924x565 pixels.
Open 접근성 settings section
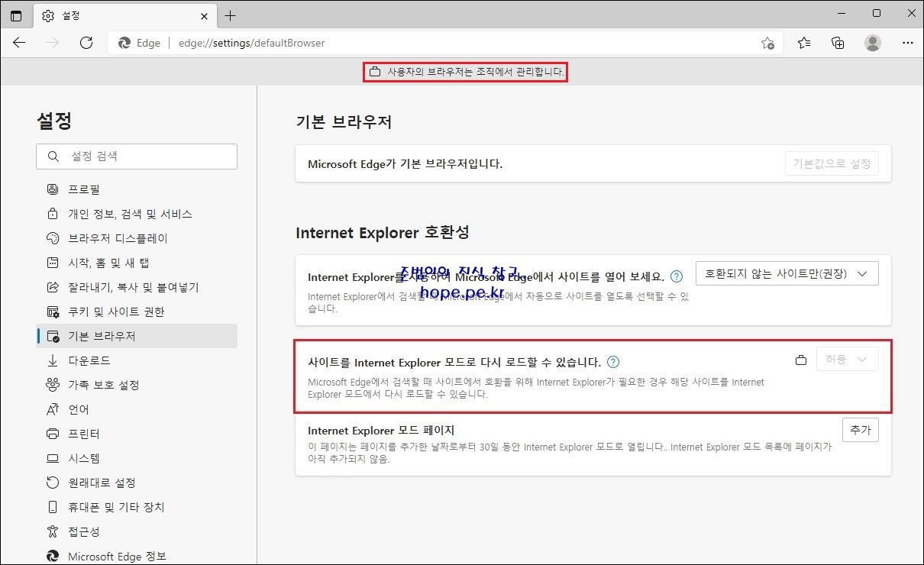[137, 531]
